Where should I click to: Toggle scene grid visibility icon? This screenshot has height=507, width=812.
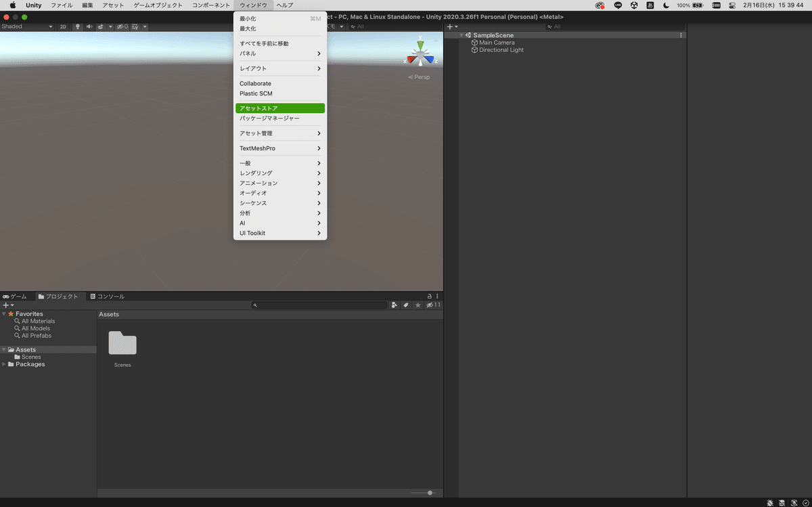click(135, 26)
